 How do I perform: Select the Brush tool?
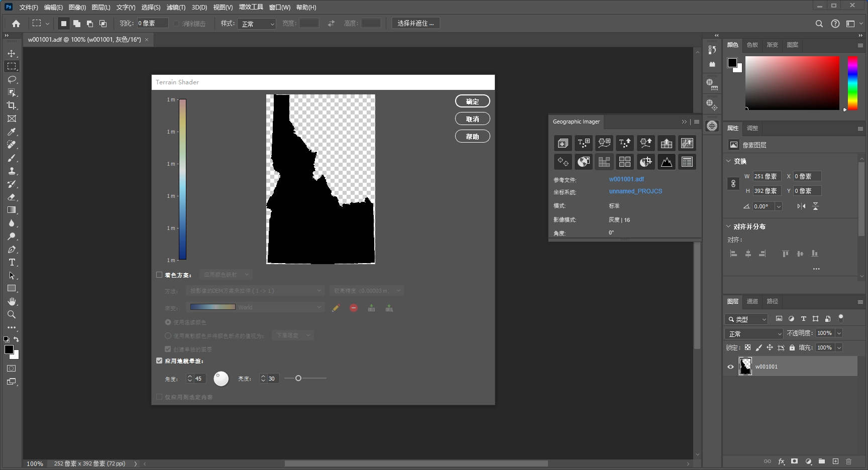click(x=12, y=158)
